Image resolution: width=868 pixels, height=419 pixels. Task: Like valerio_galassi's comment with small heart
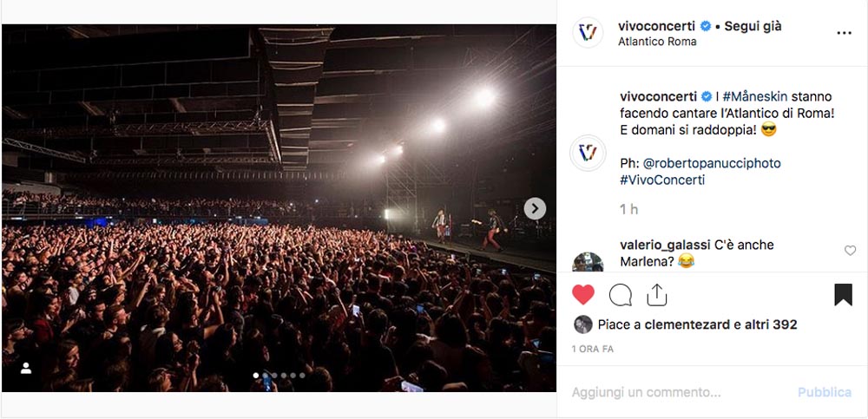tap(850, 251)
